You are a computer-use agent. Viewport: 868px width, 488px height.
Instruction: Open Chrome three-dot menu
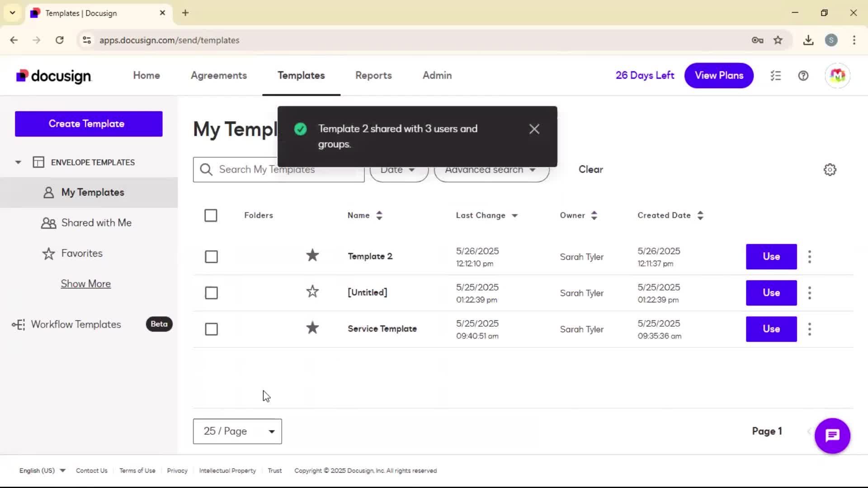pyautogui.click(x=854, y=40)
